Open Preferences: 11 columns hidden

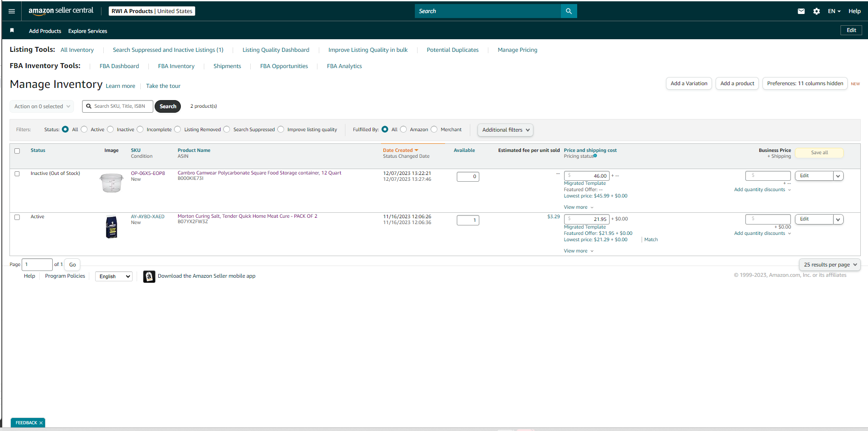pos(805,83)
